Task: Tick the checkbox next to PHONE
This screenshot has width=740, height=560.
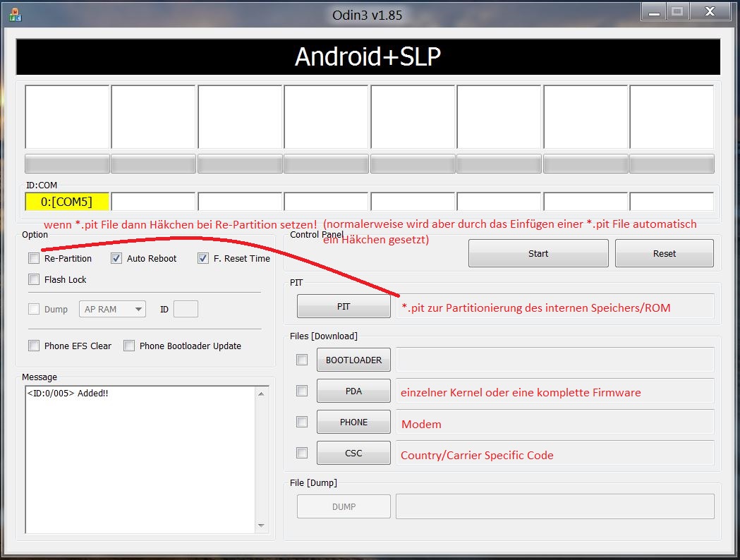Action: pyautogui.click(x=301, y=422)
